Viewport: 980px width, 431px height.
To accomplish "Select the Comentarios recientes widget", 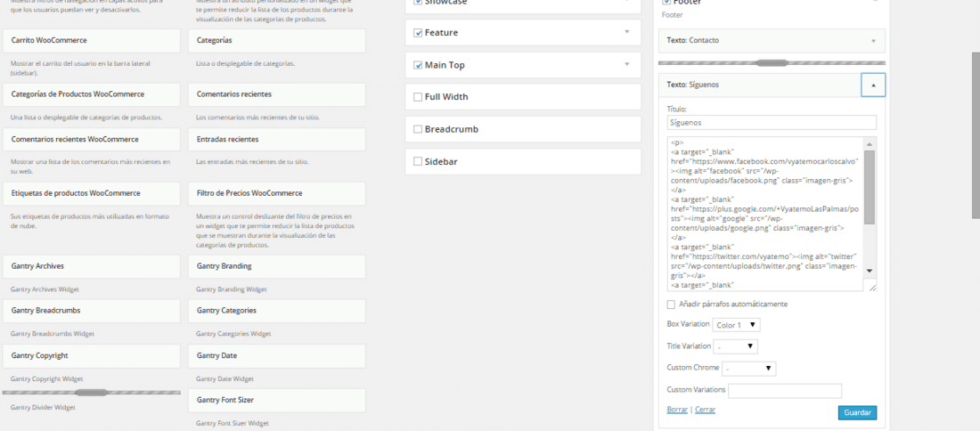I will pos(277,94).
